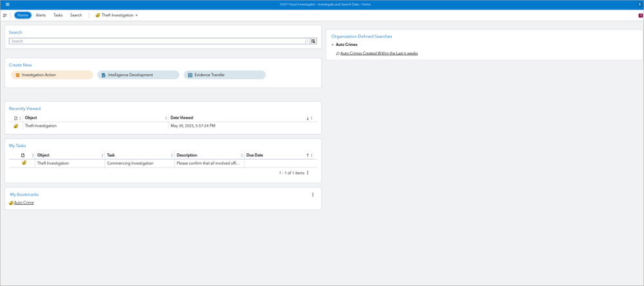This screenshot has width=644, height=286.
Task: Open the user profile avatar in banner
Action: click(639, 4)
